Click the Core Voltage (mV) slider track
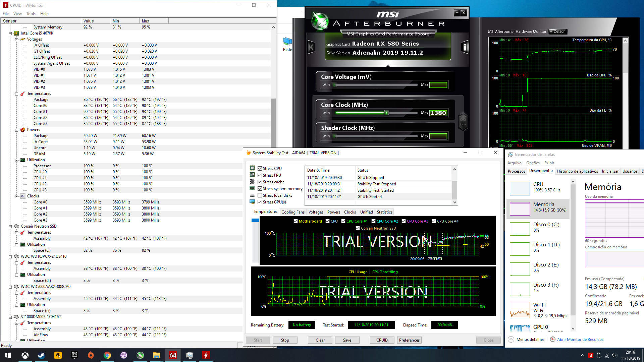Image resolution: width=644 pixels, height=362 pixels. pos(376,85)
